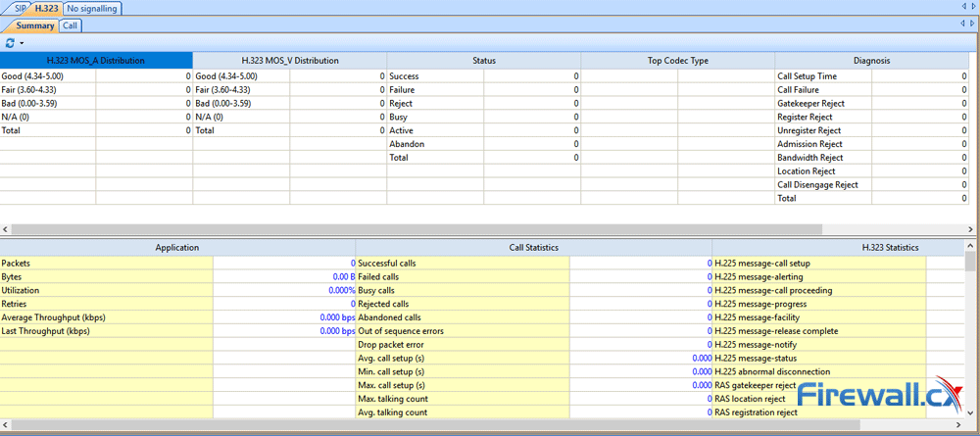Click lower panel vertical scrollbar thumb
Screen dimensions: 980x436
coord(970,262)
